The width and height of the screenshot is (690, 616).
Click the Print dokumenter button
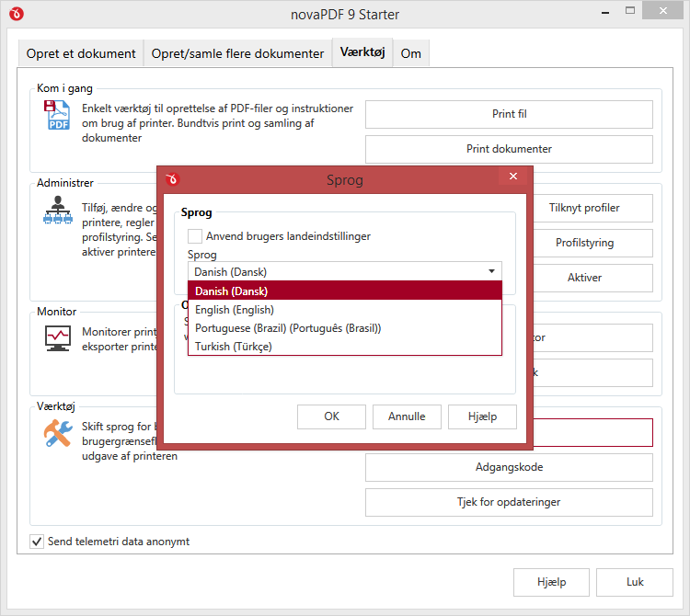coord(509,149)
